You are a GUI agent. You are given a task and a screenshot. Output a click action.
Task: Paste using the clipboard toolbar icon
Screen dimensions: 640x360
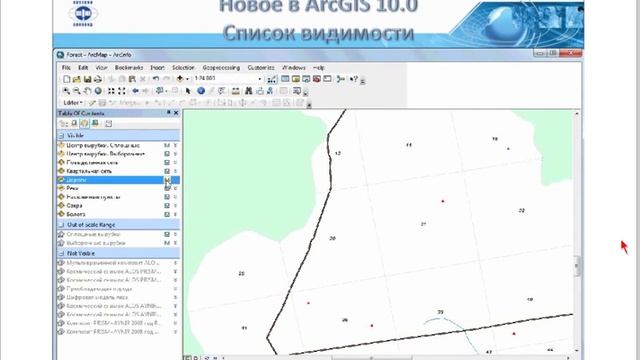pyautogui.click(x=132, y=79)
